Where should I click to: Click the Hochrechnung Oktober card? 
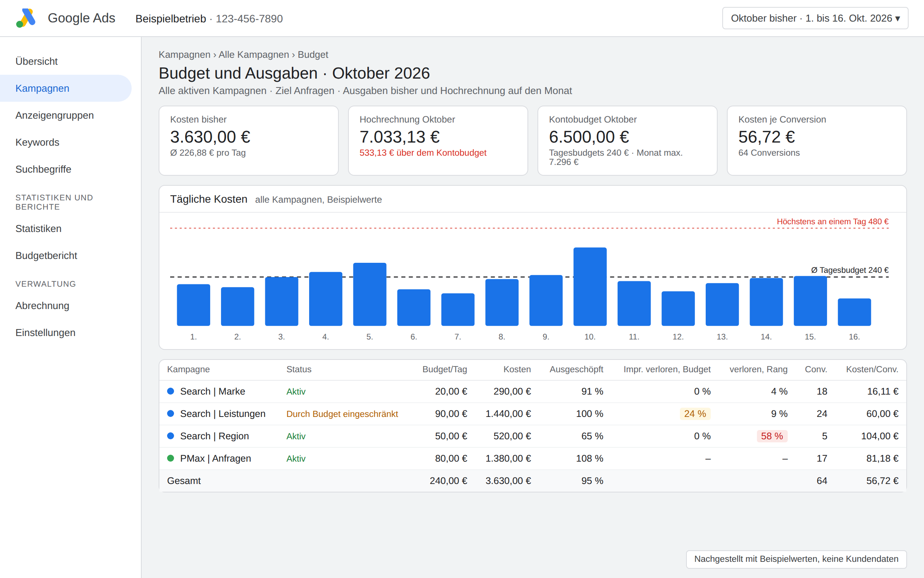pos(438,141)
